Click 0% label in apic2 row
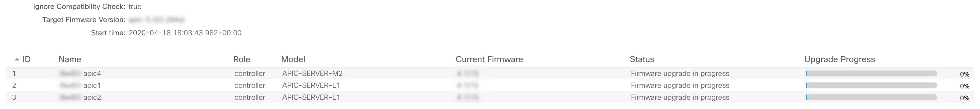Image resolution: width=980 pixels, height=109 pixels. [x=964, y=98]
